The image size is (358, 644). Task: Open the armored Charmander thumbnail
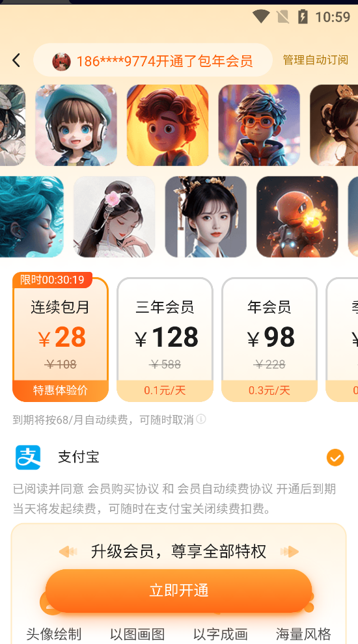click(297, 217)
